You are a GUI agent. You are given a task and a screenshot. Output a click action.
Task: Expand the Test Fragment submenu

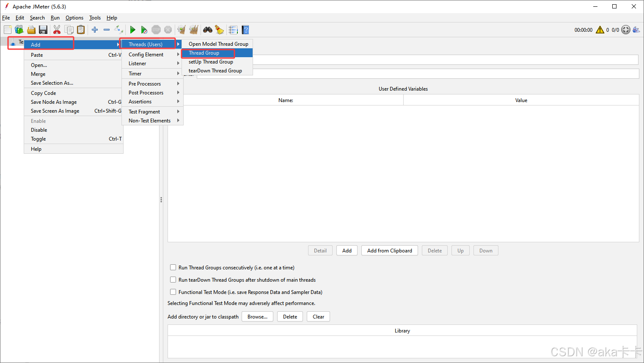click(153, 112)
